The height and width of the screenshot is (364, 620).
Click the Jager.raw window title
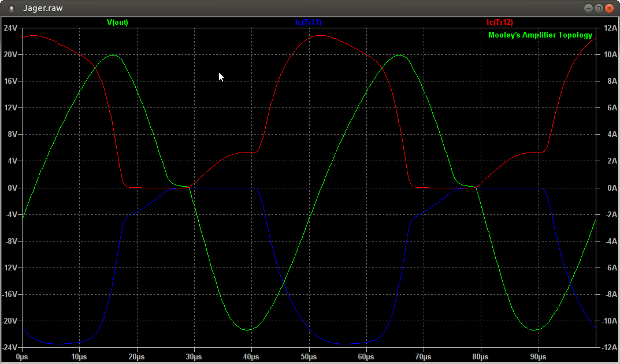(43, 8)
